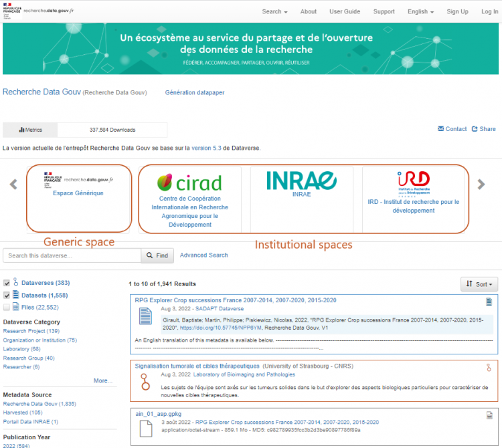The image size is (502, 448).
Task: Click the Share arrow icon
Action: click(475, 128)
